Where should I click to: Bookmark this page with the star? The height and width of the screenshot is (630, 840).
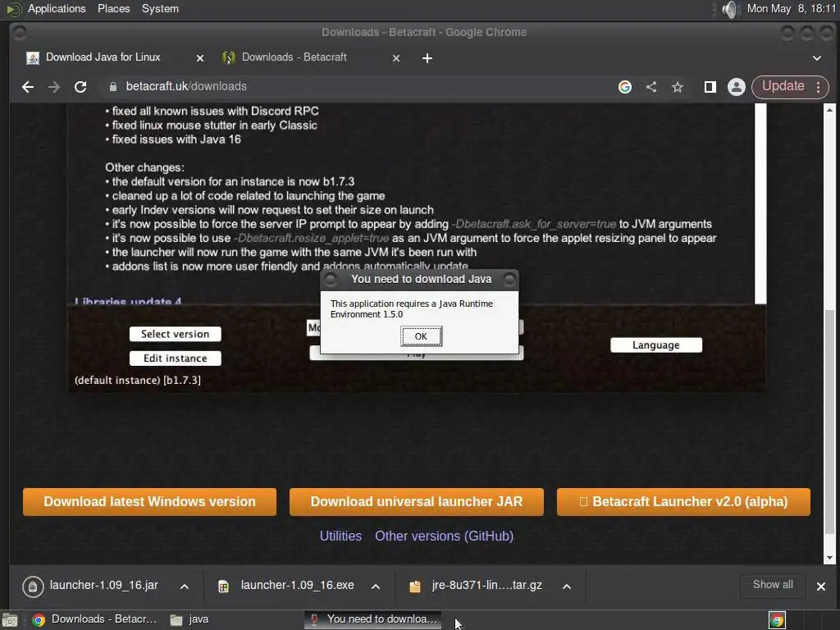pos(678,87)
